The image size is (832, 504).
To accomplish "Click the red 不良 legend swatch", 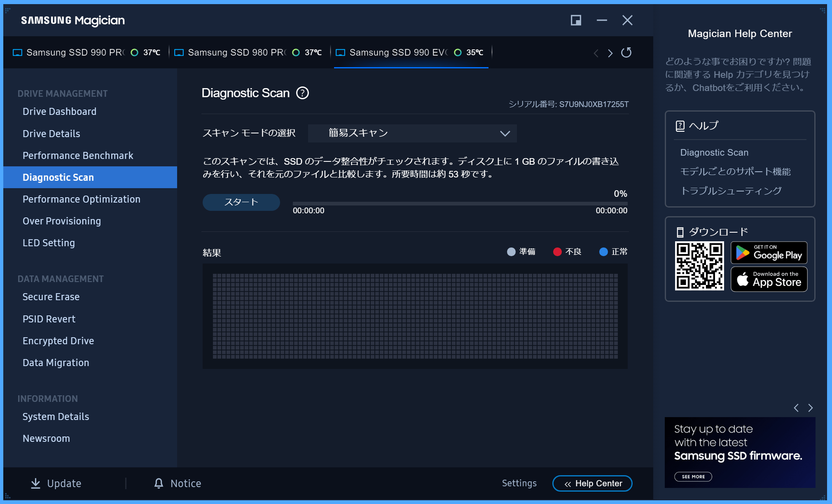I will tap(557, 252).
